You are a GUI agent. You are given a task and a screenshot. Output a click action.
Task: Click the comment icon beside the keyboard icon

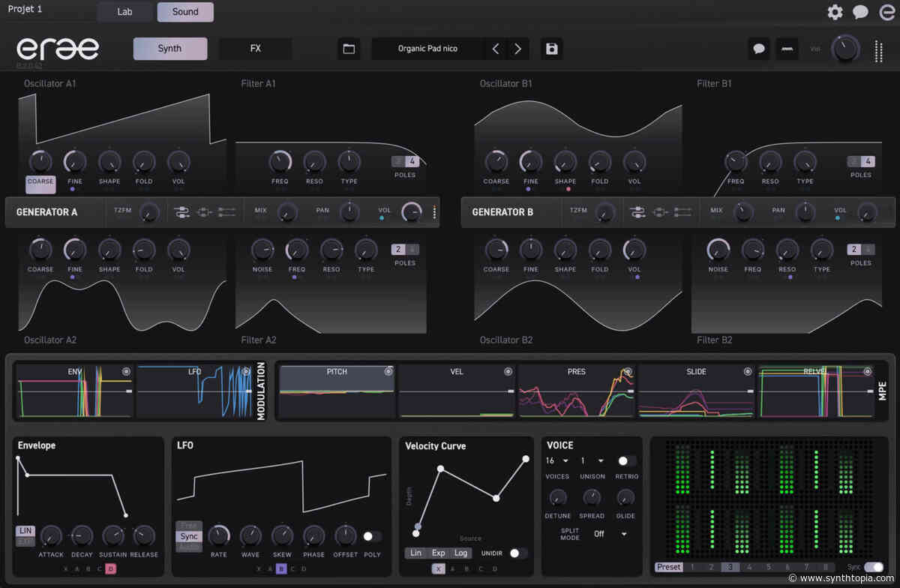point(759,49)
